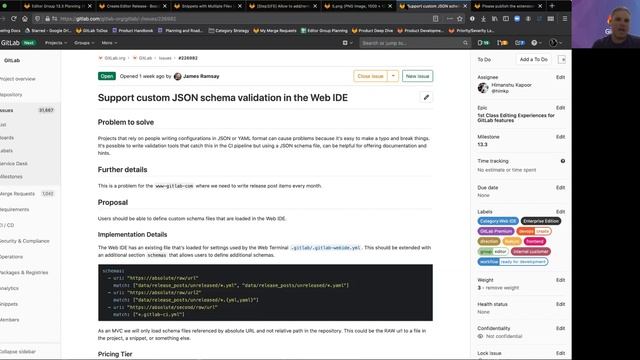Open the browser downloads icon
This screenshot has width=640, height=360.
tap(483, 19)
